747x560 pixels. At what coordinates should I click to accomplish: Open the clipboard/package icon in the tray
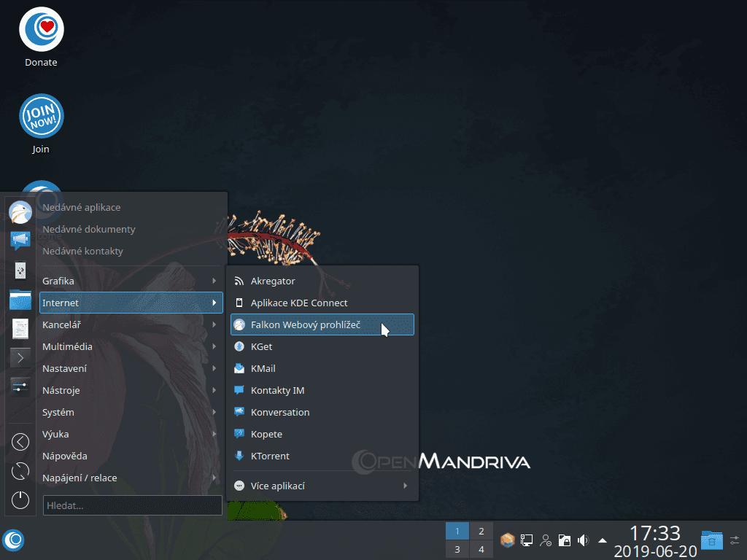[507, 540]
